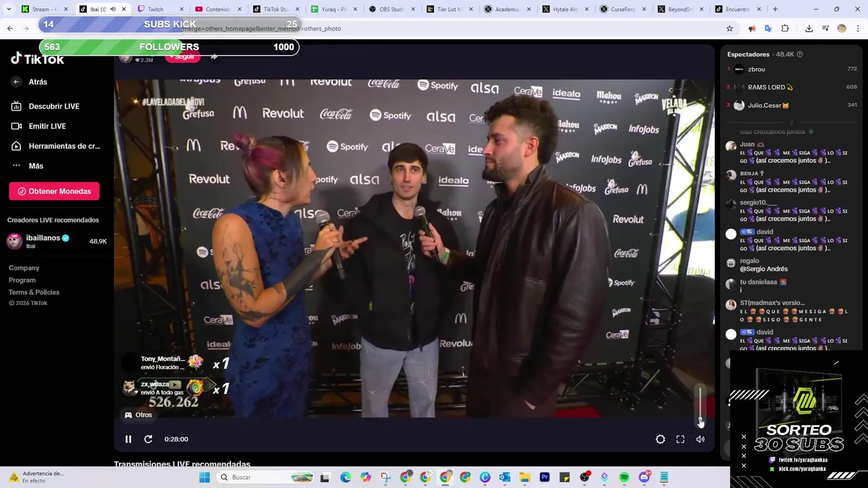The height and width of the screenshot is (488, 868).
Task: Open the Snipping Tool from the taskbar
Action: (x=385, y=477)
